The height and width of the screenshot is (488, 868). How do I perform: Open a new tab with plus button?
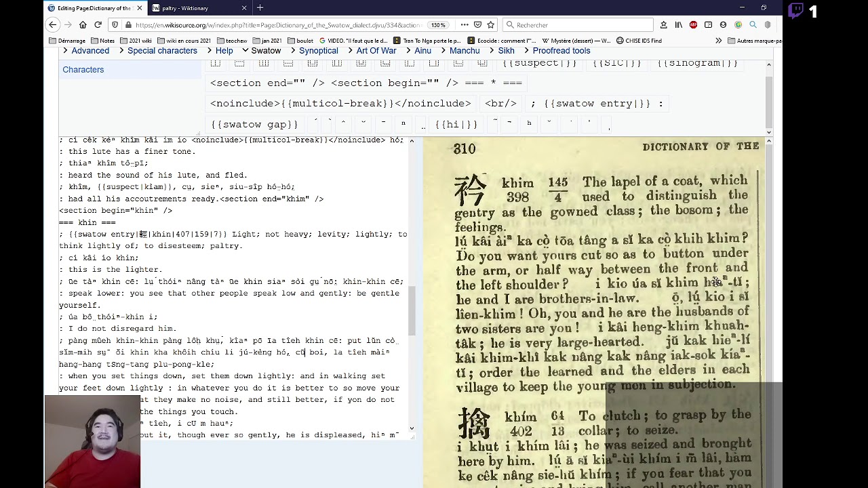(260, 8)
